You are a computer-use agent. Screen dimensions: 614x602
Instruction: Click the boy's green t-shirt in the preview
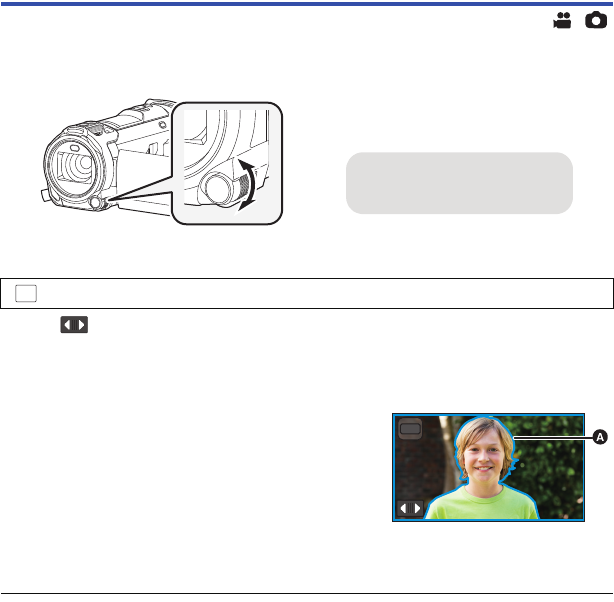point(482,503)
